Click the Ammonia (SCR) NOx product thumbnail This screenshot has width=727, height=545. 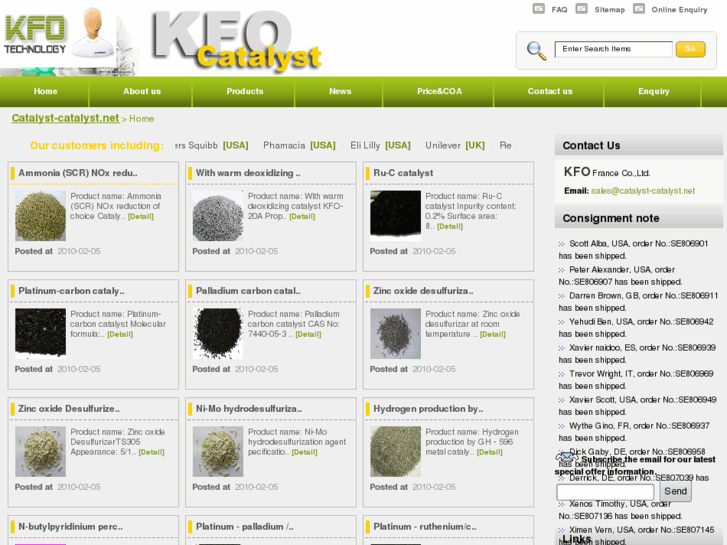point(40,216)
